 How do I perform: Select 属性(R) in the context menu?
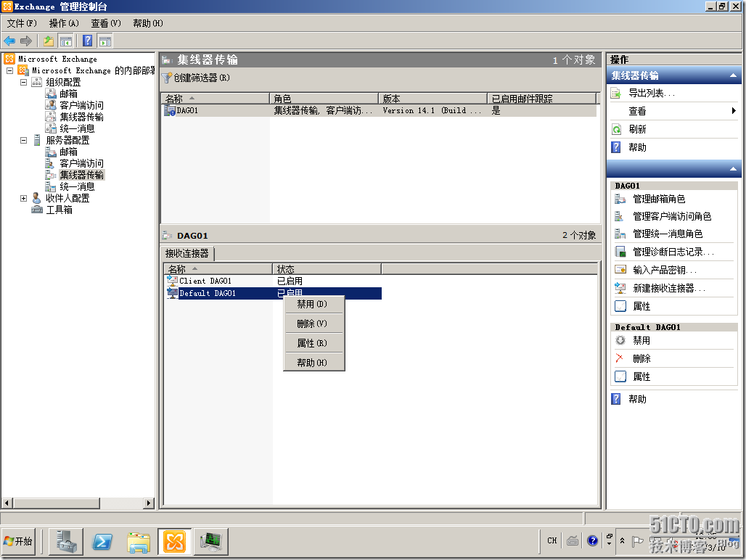[311, 342]
